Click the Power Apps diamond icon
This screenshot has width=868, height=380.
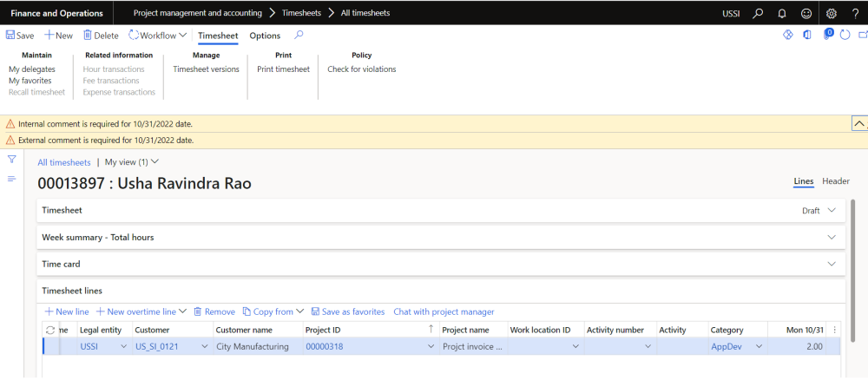pyautogui.click(x=788, y=36)
